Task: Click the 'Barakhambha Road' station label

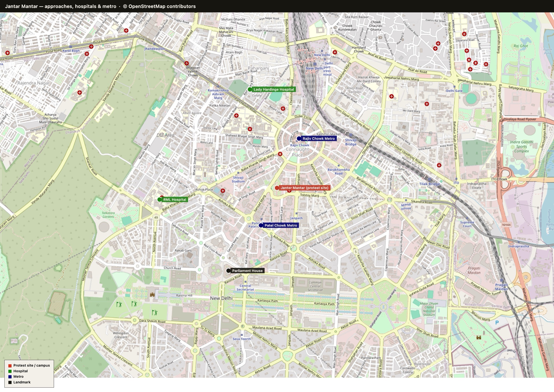Action: pos(339,172)
